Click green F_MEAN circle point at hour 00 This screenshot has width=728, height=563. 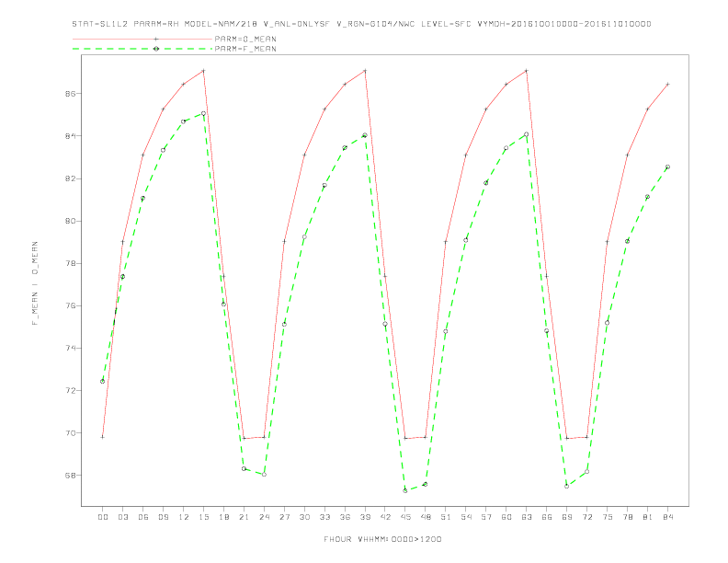[103, 382]
